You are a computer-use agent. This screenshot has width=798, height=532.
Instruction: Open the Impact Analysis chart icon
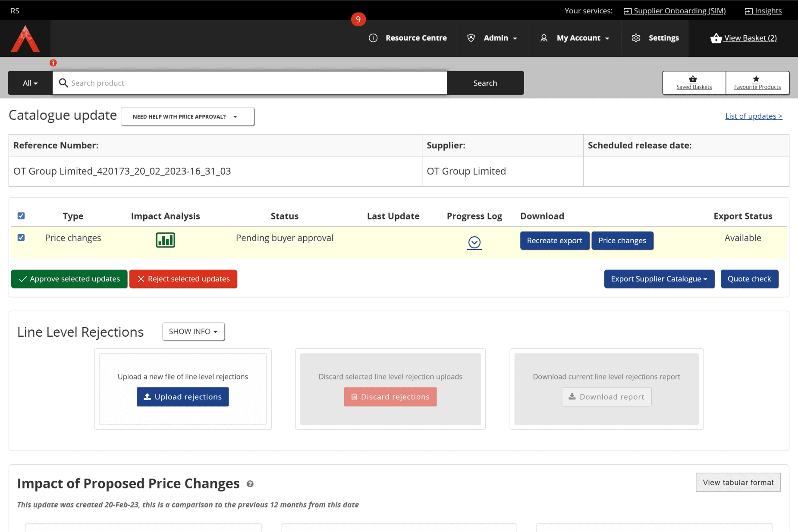(165, 240)
